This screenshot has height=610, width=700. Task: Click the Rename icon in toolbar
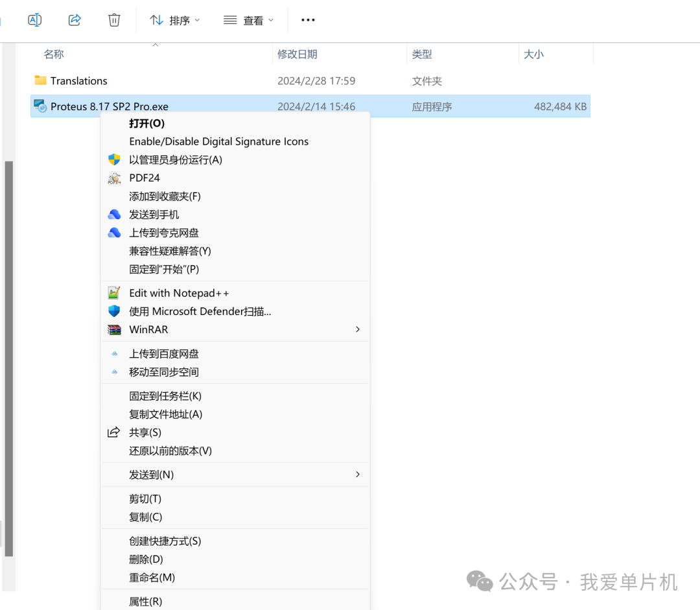coord(35,20)
